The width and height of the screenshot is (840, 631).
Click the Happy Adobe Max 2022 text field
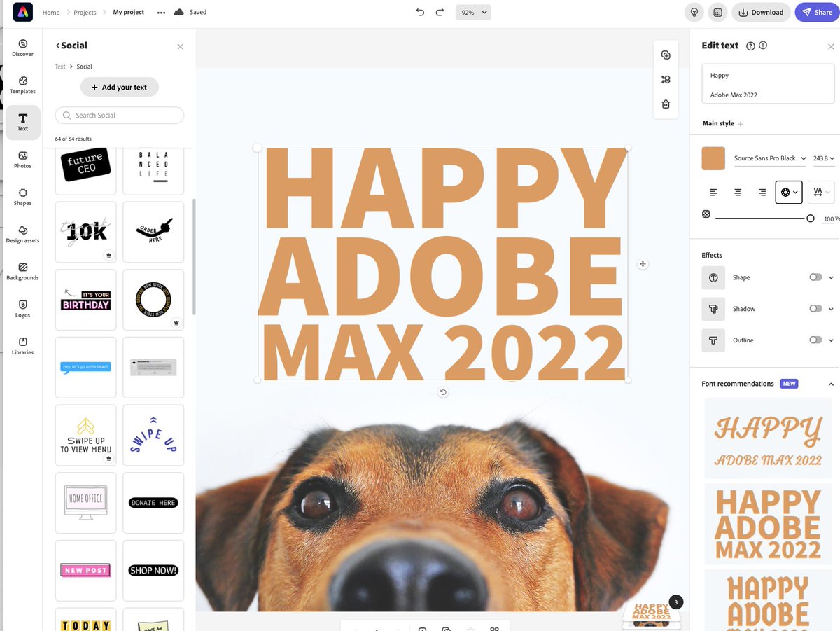(x=768, y=84)
